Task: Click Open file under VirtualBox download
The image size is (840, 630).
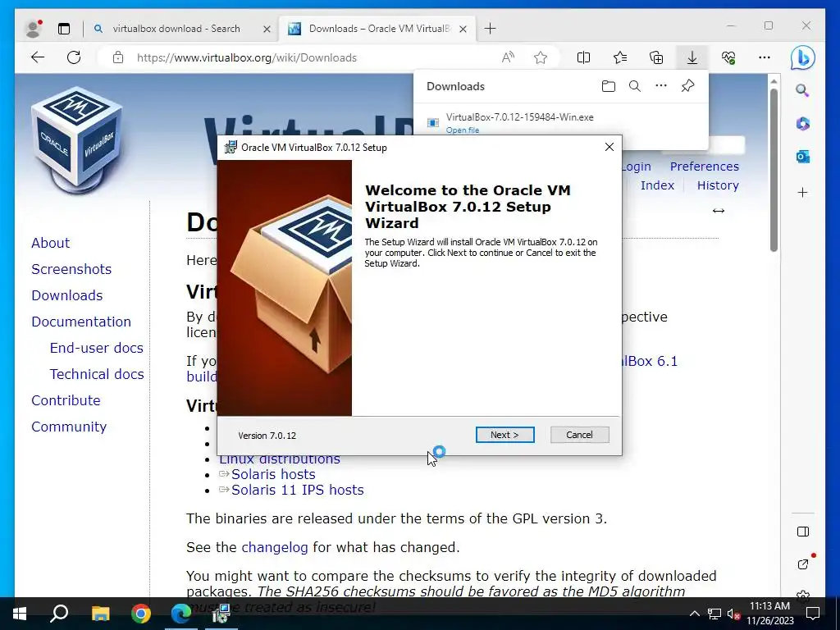Action: [x=463, y=130]
